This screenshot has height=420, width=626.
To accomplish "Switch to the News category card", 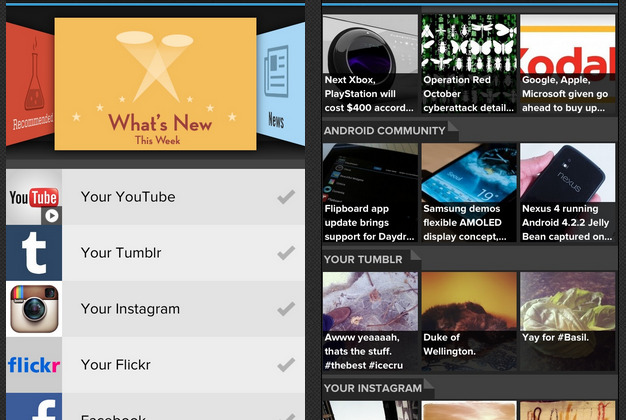I will coord(281,84).
